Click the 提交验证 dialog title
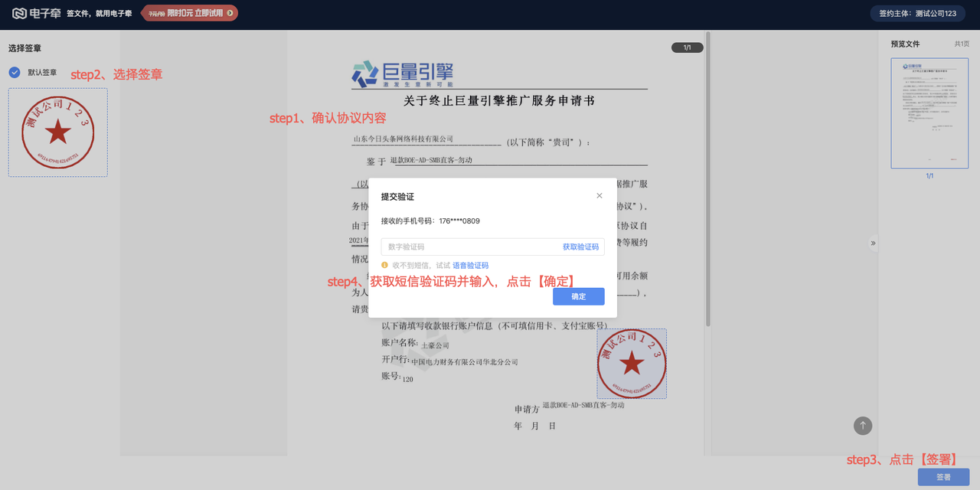This screenshot has width=980, height=490. 397,197
